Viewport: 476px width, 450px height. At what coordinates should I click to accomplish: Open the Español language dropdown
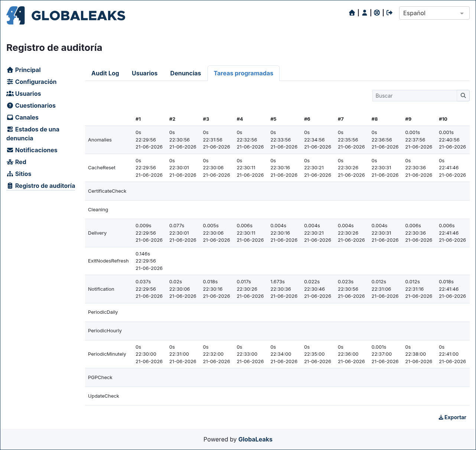(434, 13)
